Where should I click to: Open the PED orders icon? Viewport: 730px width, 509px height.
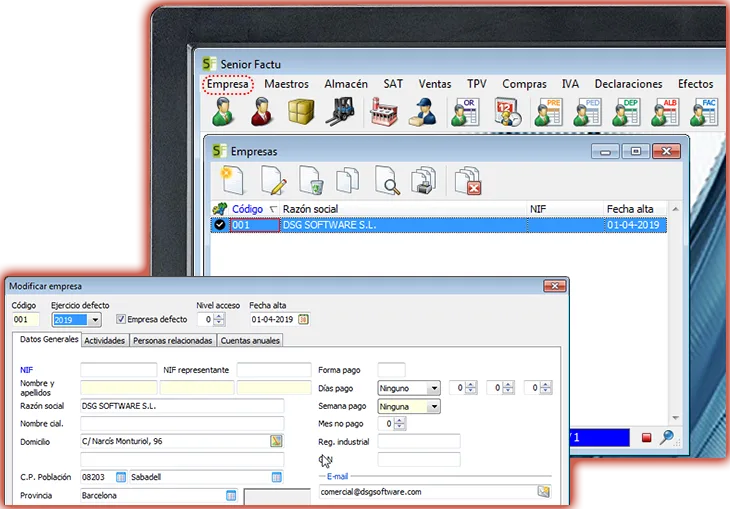(587, 112)
